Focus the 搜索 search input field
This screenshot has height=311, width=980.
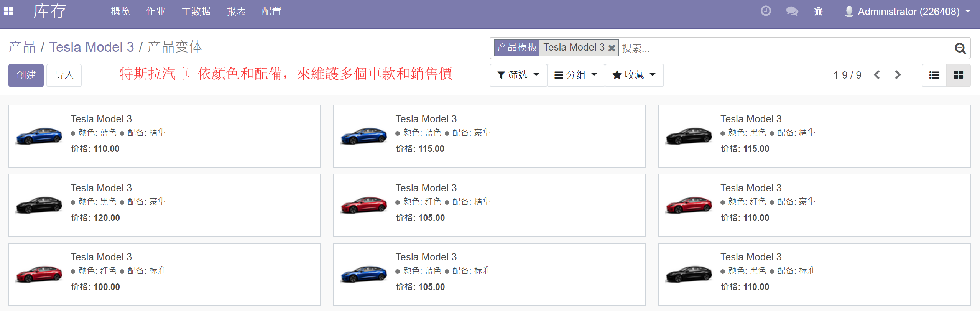[786, 48]
